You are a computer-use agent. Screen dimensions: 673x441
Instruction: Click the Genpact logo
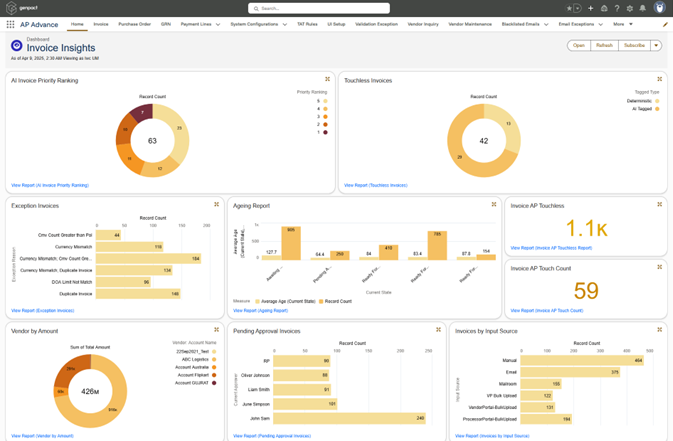(x=22, y=8)
